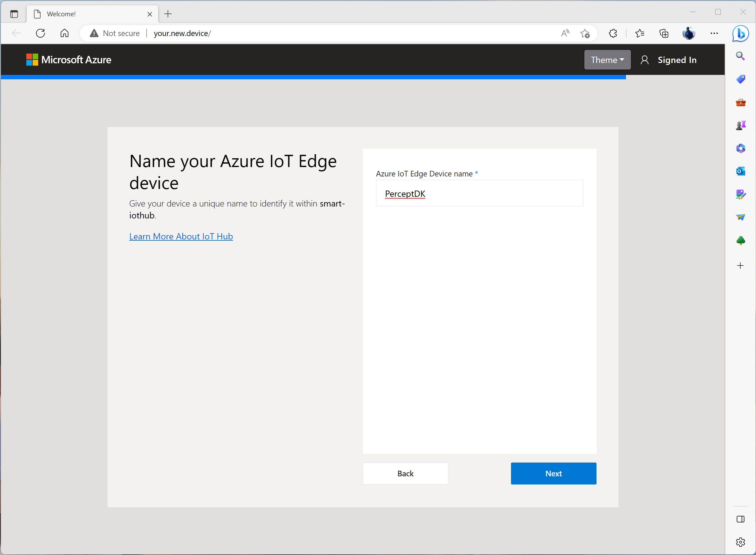Click the Read aloud icon
The image size is (756, 555).
pos(565,33)
